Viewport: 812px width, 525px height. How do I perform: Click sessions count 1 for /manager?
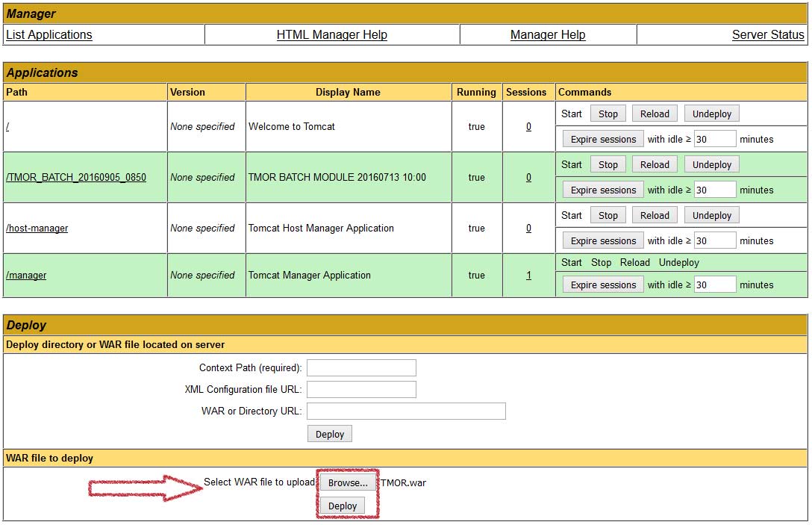528,276
